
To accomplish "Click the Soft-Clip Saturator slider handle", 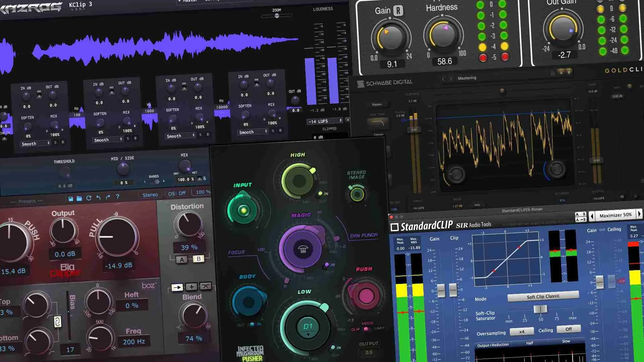I will (540, 309).
